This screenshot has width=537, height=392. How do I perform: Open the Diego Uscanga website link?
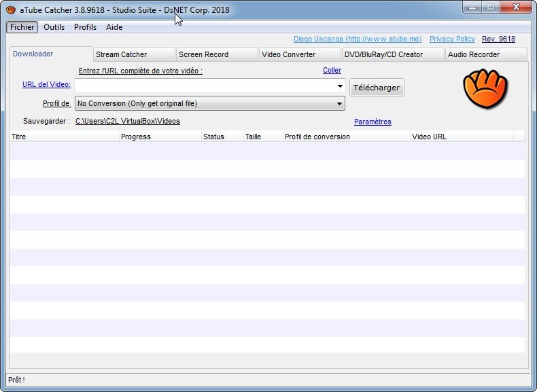358,39
